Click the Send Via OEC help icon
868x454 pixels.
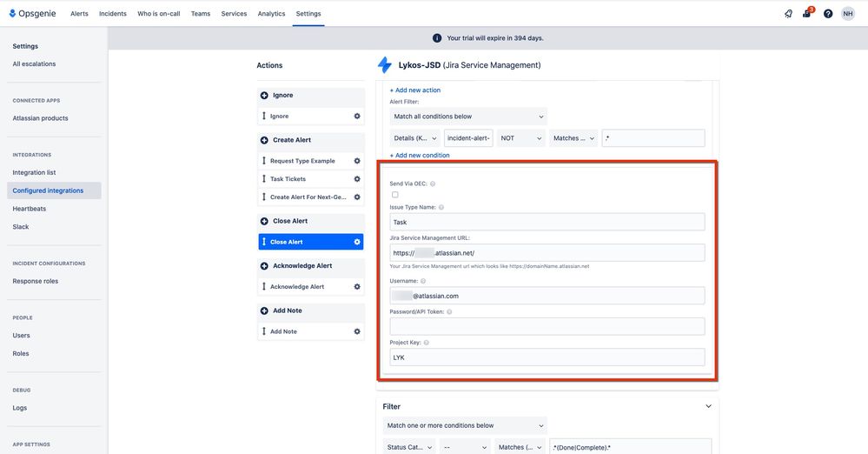[x=433, y=184]
